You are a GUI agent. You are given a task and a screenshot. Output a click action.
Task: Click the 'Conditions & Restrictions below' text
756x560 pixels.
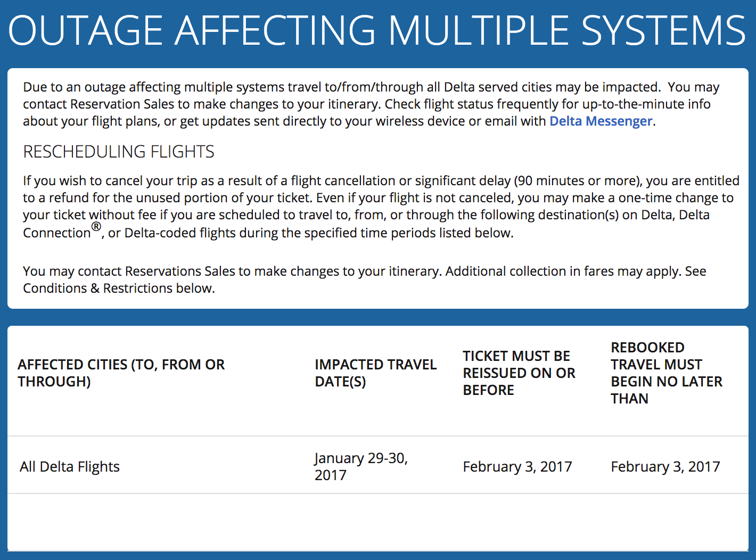click(x=118, y=289)
